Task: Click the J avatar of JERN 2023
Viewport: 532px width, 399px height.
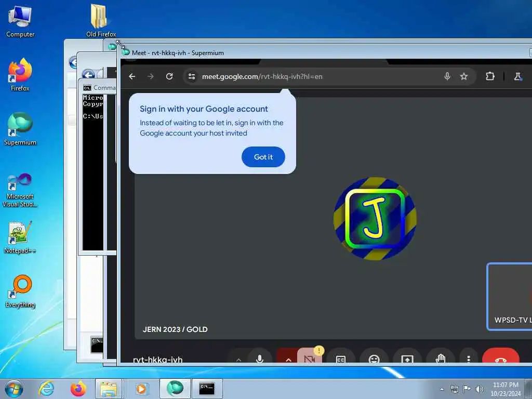Action: tap(375, 219)
